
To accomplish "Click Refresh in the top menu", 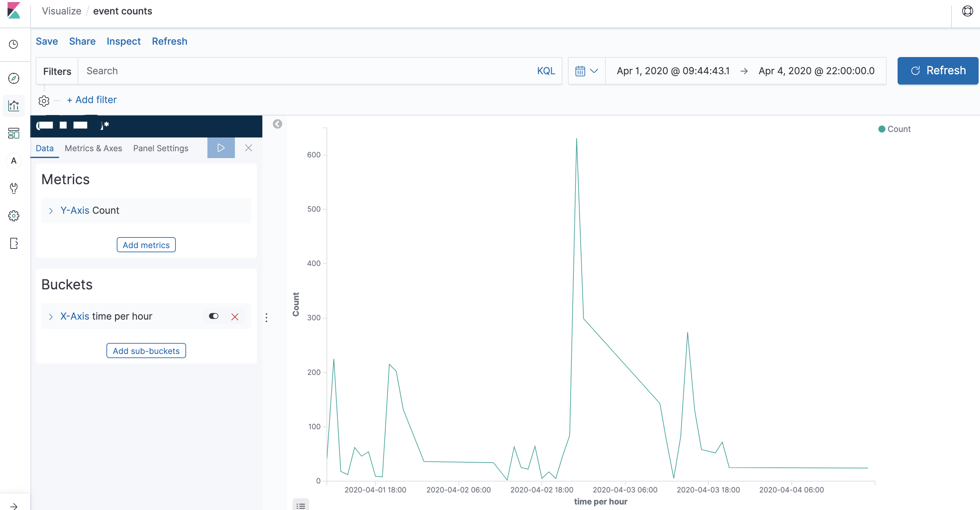I will pyautogui.click(x=169, y=41).
